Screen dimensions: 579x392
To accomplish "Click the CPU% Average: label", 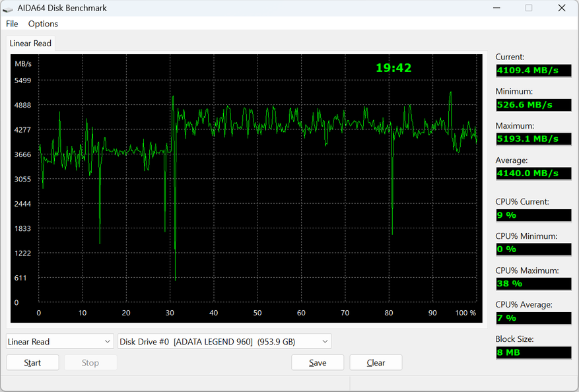I will pyautogui.click(x=524, y=304).
